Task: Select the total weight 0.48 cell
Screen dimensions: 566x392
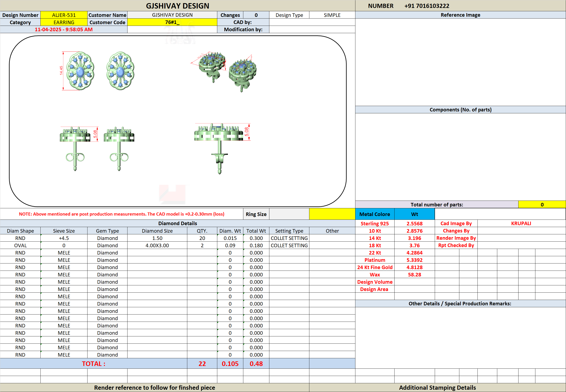Action: click(x=256, y=364)
